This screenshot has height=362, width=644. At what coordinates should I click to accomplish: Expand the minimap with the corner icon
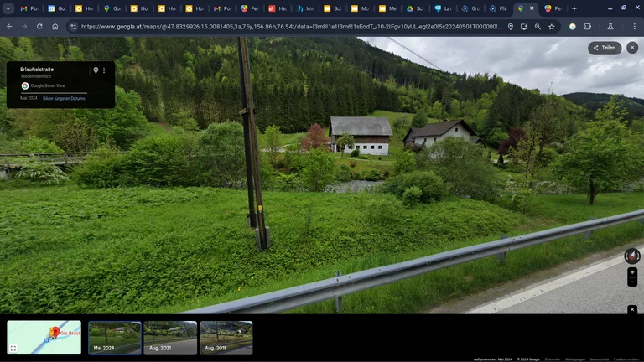click(x=13, y=348)
